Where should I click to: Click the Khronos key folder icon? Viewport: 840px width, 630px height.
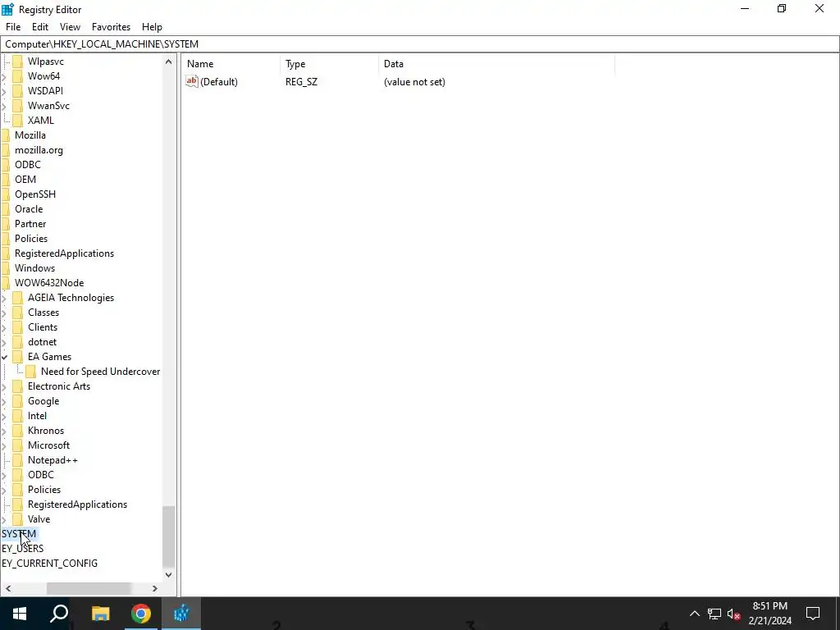[18, 431]
